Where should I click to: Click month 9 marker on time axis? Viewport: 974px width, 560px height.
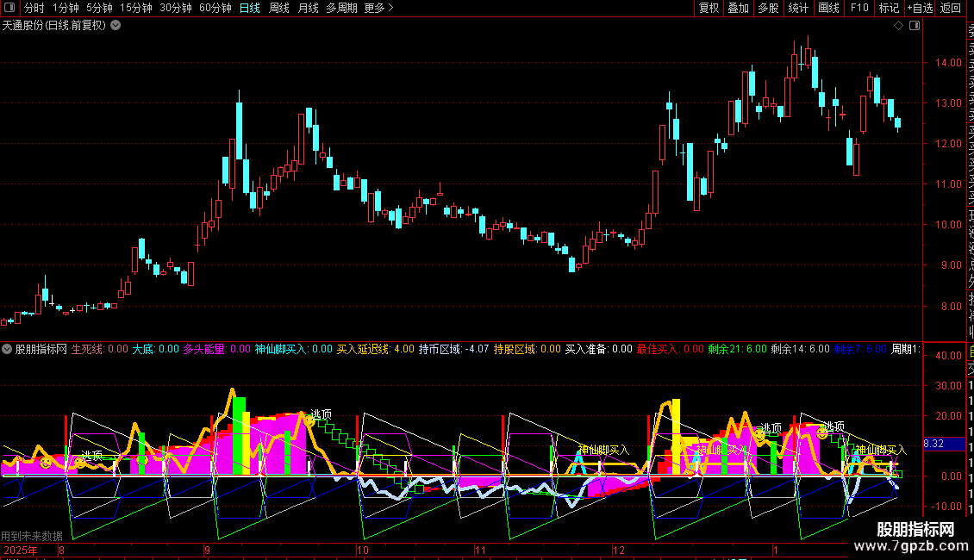tap(207, 550)
